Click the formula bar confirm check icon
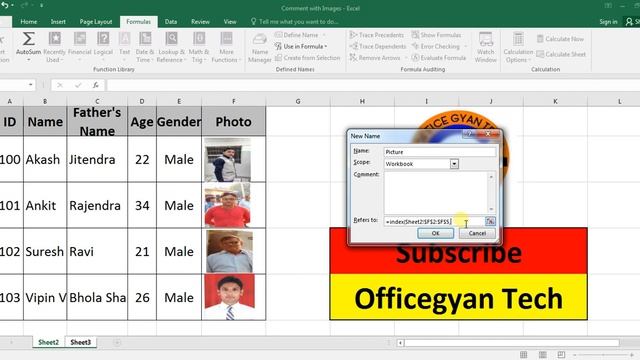Image resolution: width=640 pixels, height=360 pixels. [78, 85]
